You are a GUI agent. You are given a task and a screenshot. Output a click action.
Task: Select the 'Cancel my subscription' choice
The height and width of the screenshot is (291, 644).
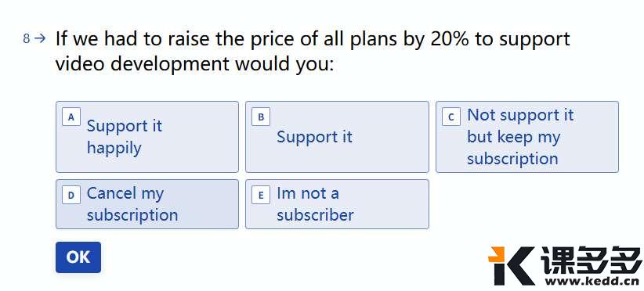[147, 203]
